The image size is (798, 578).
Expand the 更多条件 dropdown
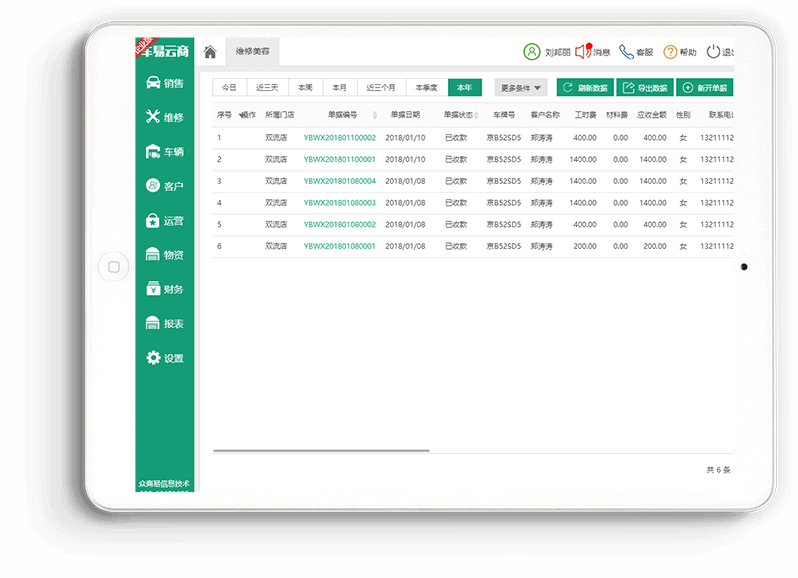(521, 88)
